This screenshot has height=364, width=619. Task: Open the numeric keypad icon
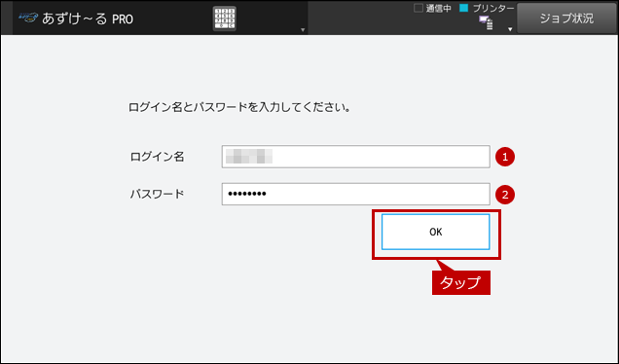[x=225, y=18]
